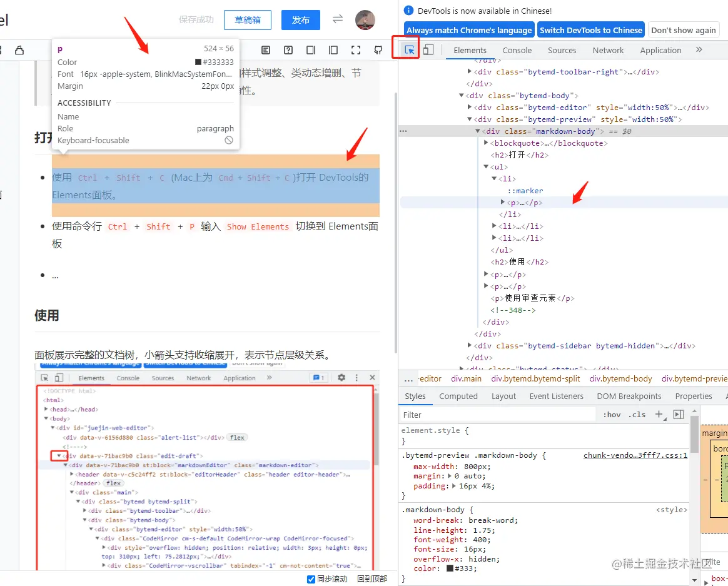Screen dimensions: 728x586
Task: Click the #333333 color swatch in the tooltip
Action: [x=198, y=62]
